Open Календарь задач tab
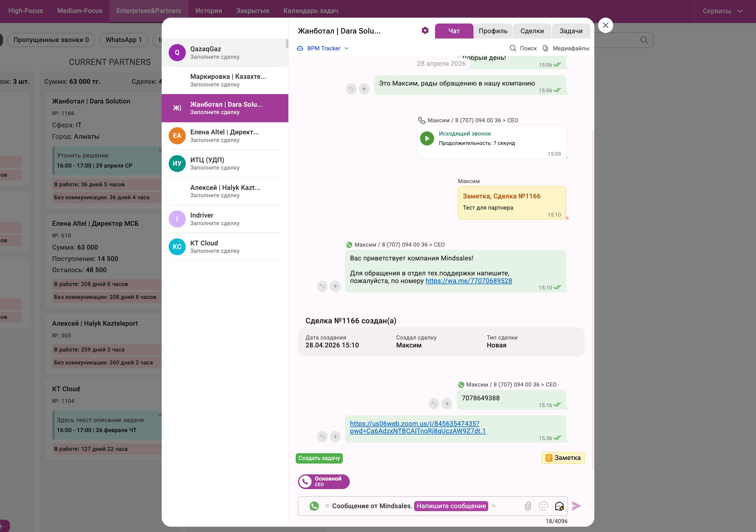The width and height of the screenshot is (756, 532). tap(310, 11)
